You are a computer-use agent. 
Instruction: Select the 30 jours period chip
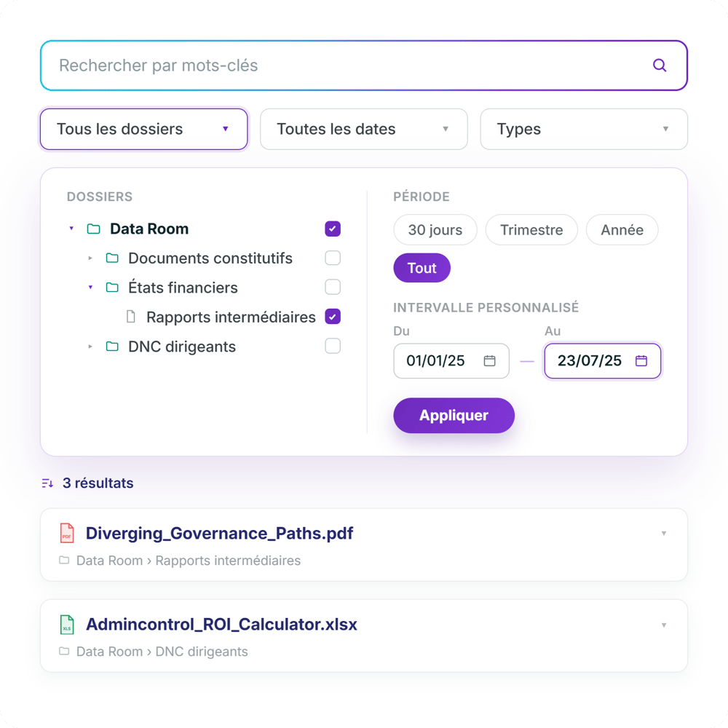click(x=435, y=230)
